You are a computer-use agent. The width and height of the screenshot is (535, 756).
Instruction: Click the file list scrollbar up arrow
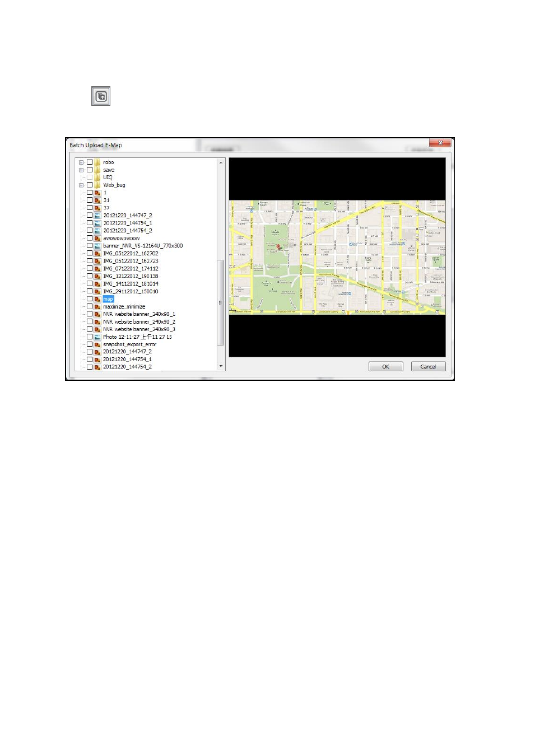[221, 162]
